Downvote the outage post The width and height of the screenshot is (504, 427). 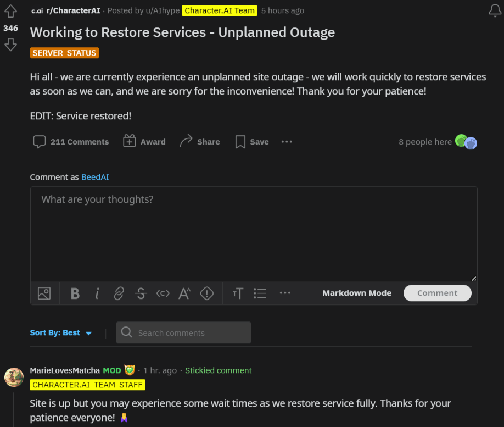pyautogui.click(x=10, y=45)
